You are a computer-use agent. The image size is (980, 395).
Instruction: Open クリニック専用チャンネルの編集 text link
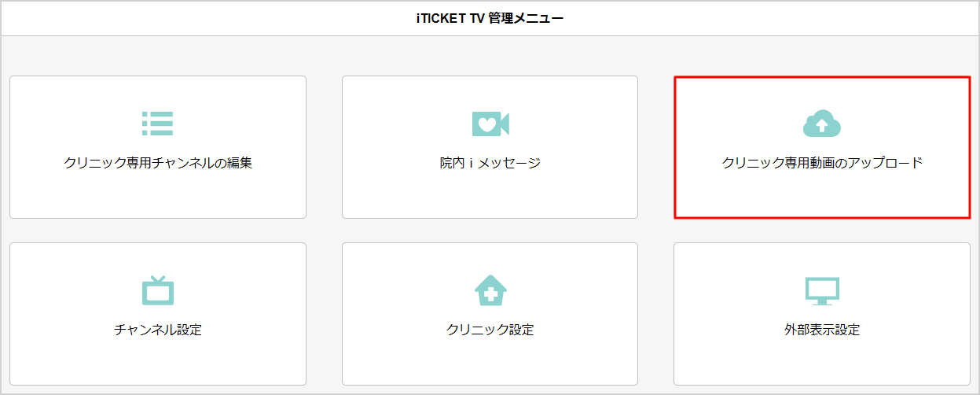pos(157,164)
